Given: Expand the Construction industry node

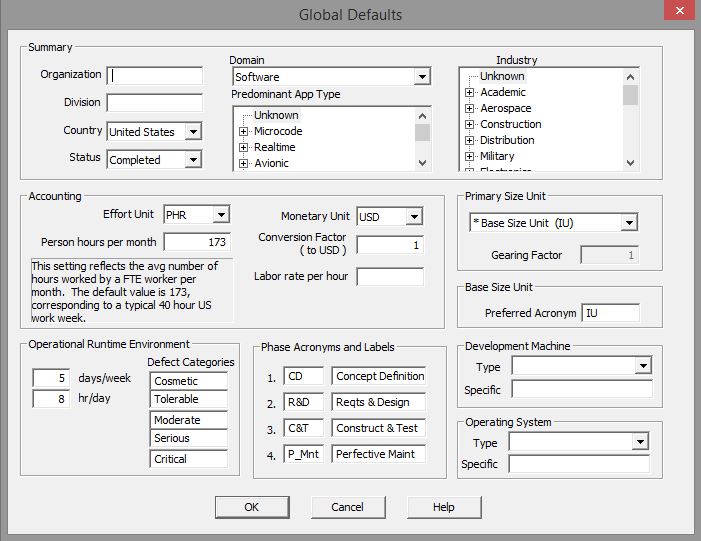Looking at the screenshot, I should (x=469, y=124).
